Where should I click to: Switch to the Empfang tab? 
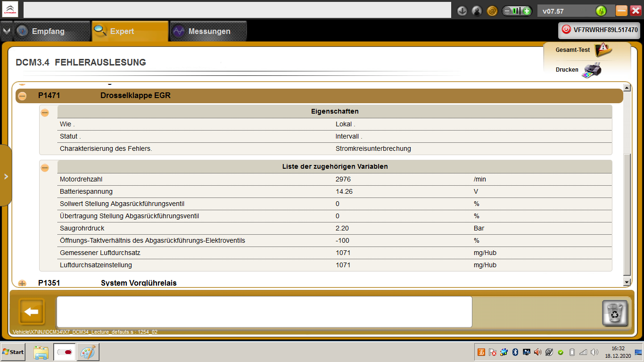coord(51,31)
